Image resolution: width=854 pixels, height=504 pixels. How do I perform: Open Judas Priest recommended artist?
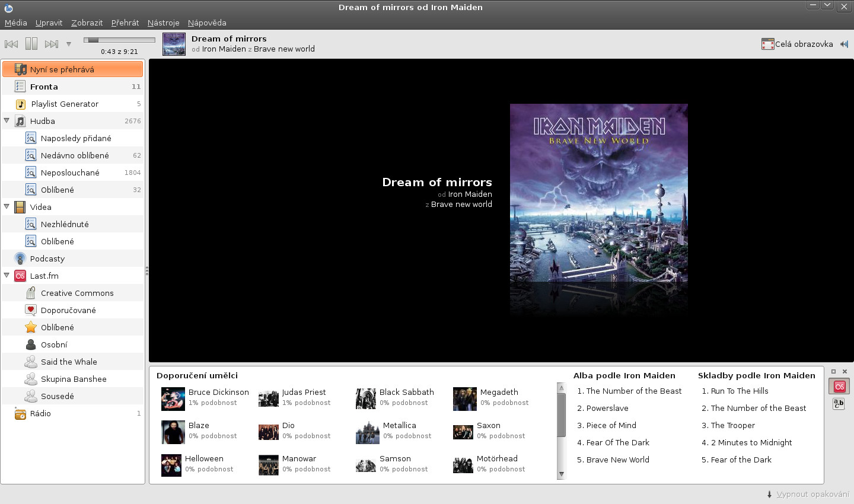point(295,398)
